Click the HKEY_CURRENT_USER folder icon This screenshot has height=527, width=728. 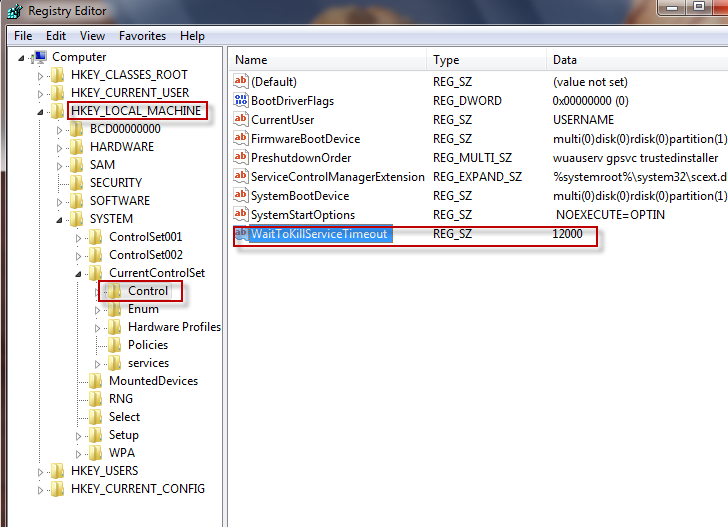tap(58, 93)
